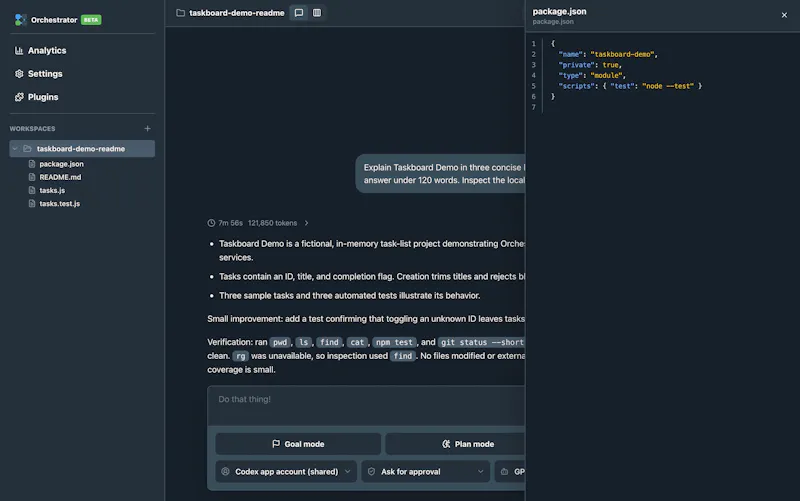Close the package.json preview panel
This screenshot has width=800, height=501.
(784, 15)
